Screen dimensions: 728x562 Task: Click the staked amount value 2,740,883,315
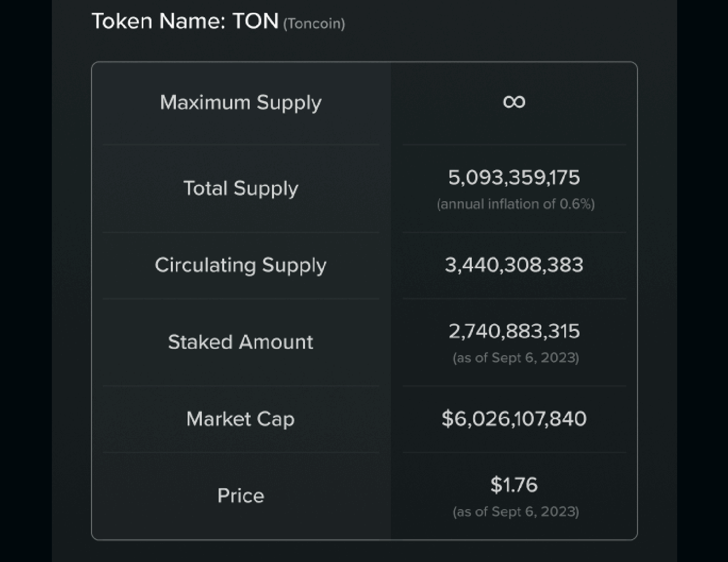(x=514, y=331)
